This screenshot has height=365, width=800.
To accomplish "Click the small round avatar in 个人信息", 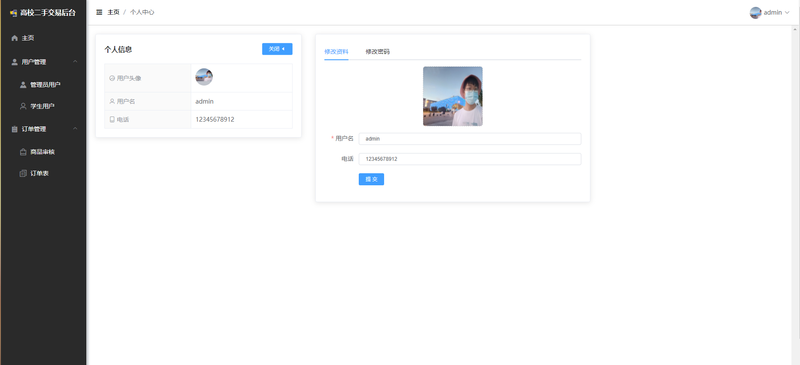I will [204, 77].
